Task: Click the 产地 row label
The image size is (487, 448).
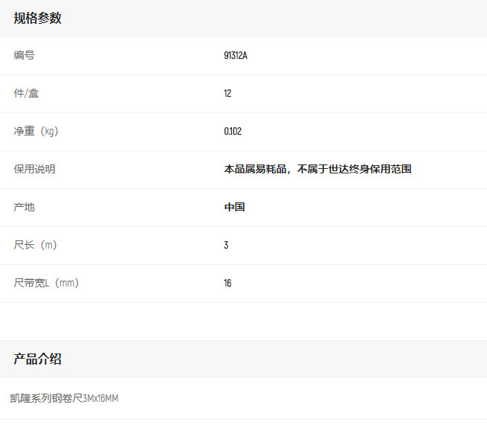Action: pos(24,208)
